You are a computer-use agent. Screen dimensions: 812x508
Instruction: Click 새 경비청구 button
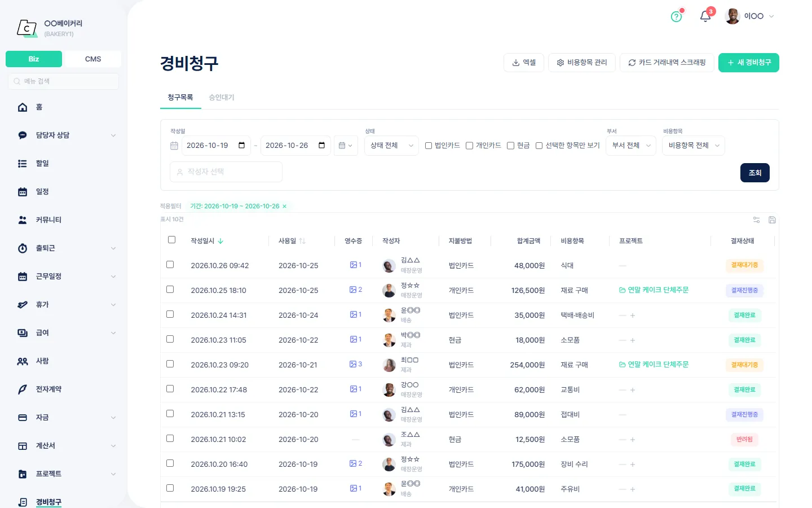pyautogui.click(x=749, y=63)
